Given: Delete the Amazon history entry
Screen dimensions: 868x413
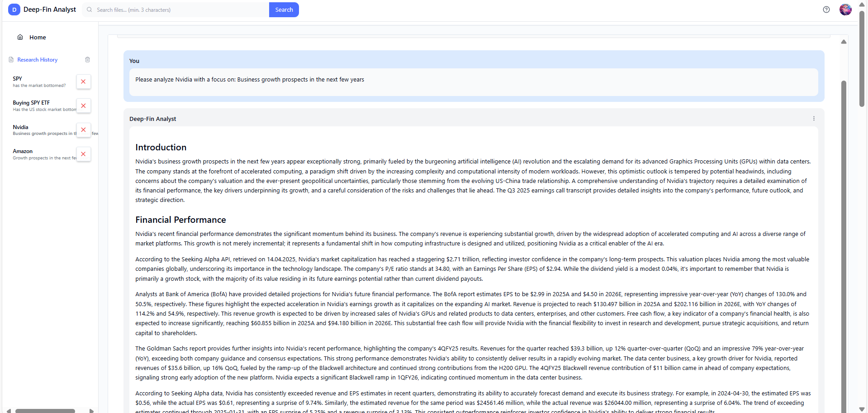Looking at the screenshot, I should point(83,154).
